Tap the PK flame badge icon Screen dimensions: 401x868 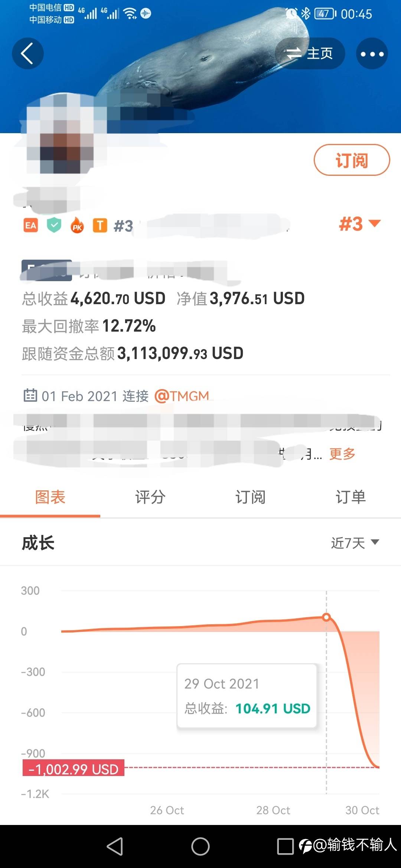pos(77,225)
